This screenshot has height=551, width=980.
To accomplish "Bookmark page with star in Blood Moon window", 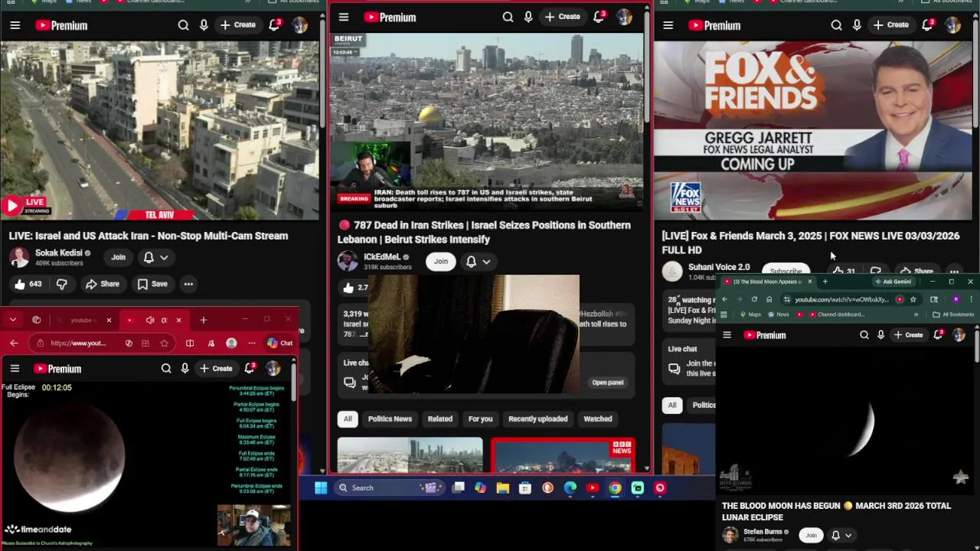I will tap(913, 299).
